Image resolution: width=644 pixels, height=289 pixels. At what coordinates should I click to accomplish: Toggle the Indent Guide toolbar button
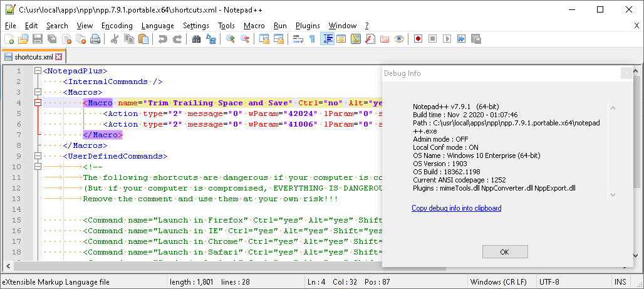coord(327,39)
